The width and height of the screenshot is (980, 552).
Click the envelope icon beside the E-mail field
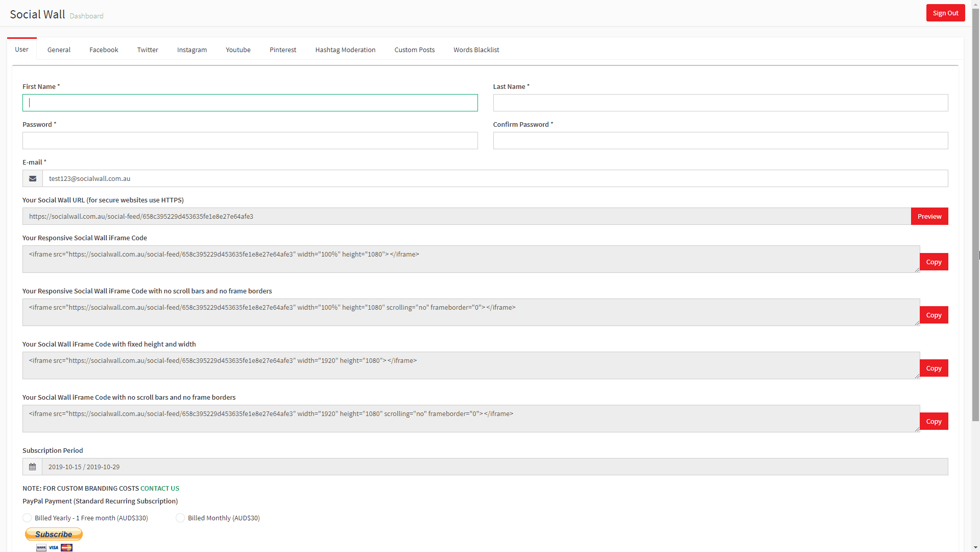[x=32, y=178]
